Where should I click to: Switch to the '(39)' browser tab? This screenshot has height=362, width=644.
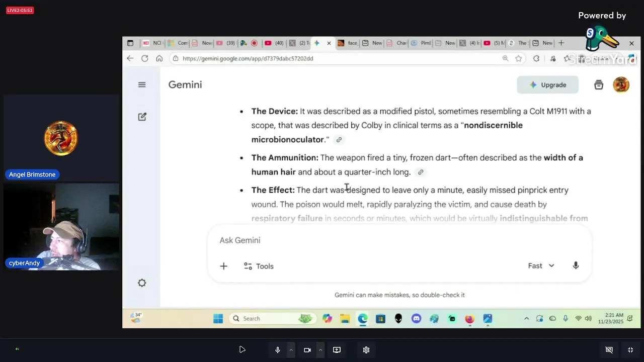(226, 43)
